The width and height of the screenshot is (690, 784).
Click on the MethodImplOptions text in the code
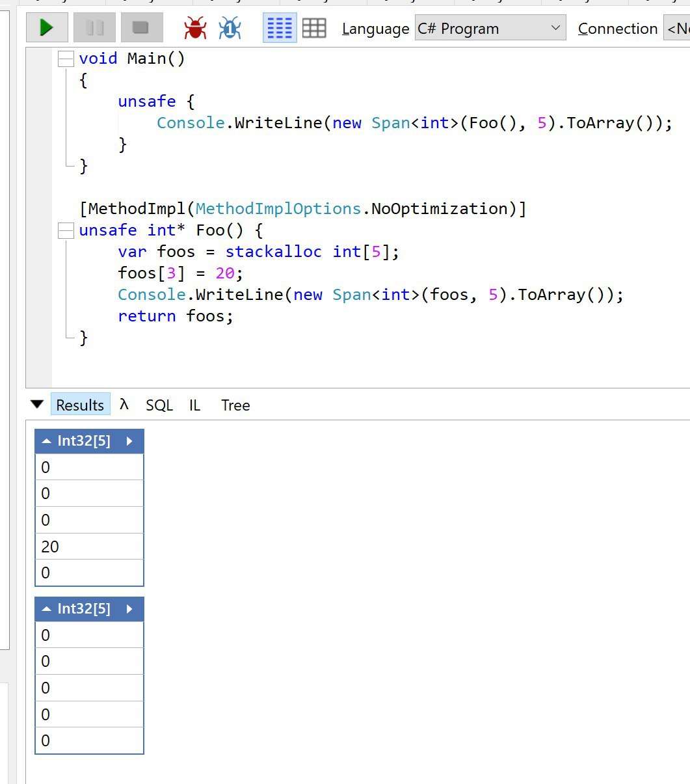(278, 209)
